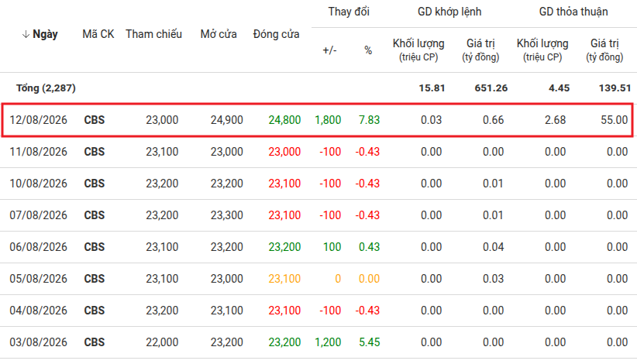Select negotiated volume 2.68
The width and height of the screenshot is (637, 364).
[x=556, y=120]
